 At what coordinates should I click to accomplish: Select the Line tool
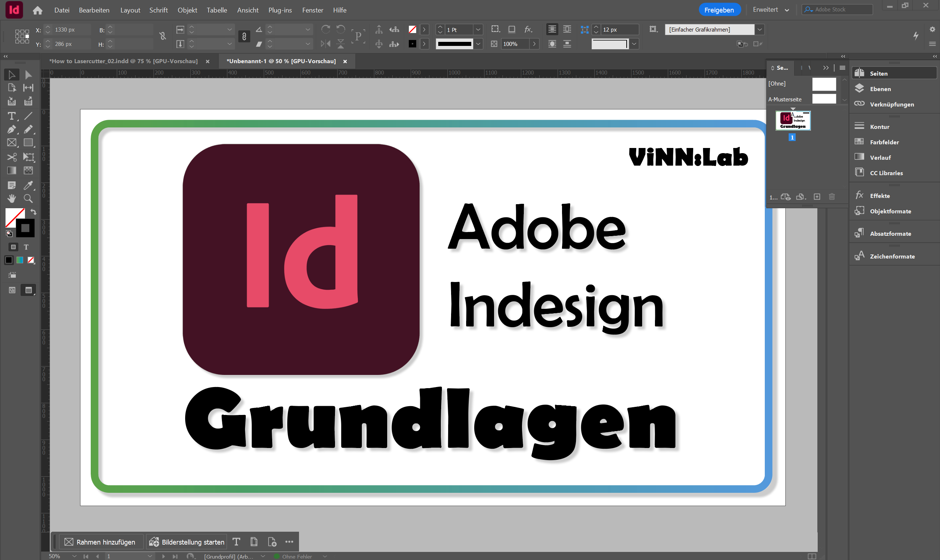coord(28,116)
